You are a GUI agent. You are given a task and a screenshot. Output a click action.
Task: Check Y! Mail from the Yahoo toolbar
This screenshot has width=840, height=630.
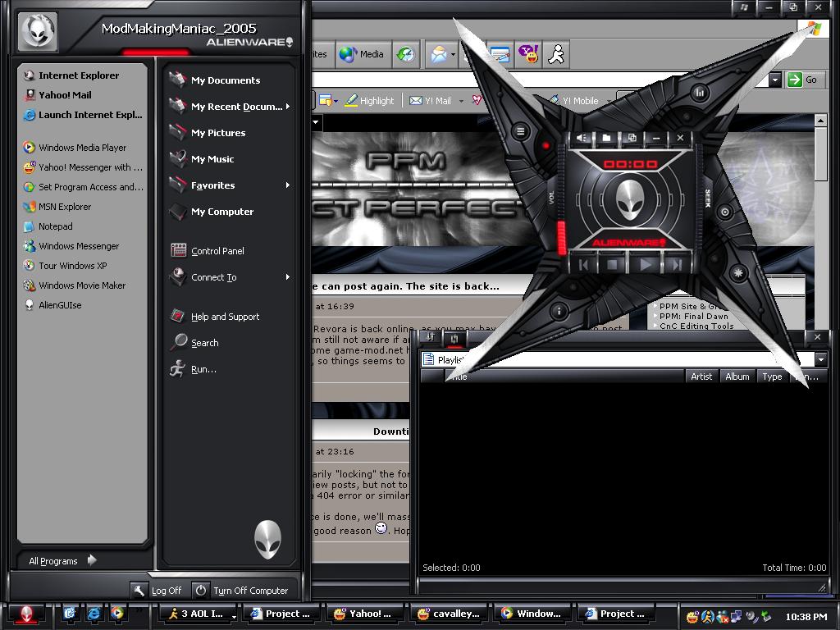(436, 100)
